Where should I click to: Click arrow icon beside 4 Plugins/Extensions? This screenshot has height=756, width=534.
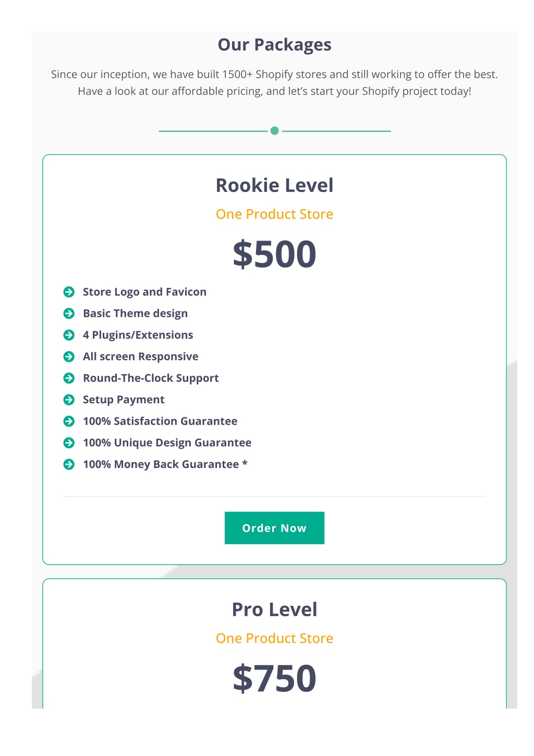[x=69, y=335]
